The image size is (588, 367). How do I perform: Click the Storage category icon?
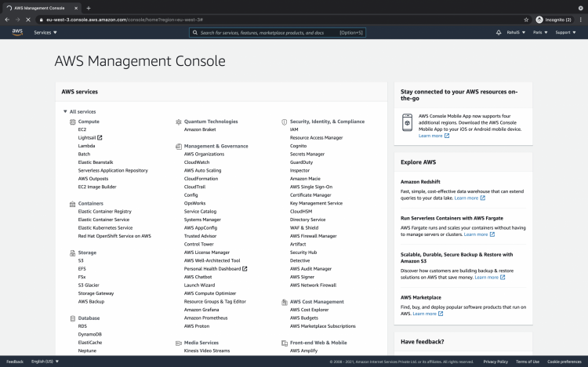[x=72, y=253]
